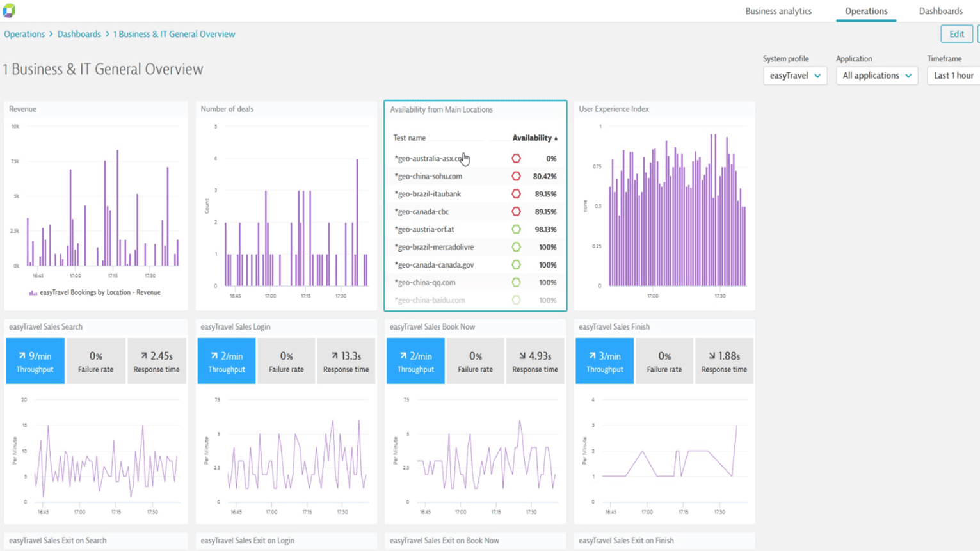Sort by Availability column arrow
980x551 pixels.
(x=556, y=138)
